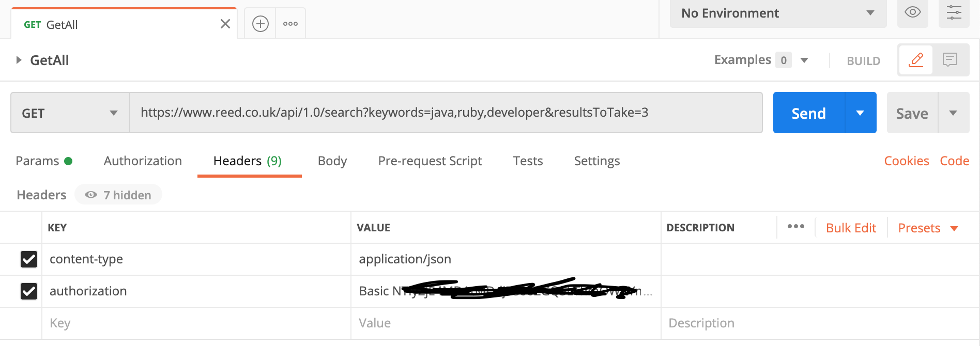The image size is (980, 346).
Task: Close the GetAll request tab
Action: click(225, 24)
